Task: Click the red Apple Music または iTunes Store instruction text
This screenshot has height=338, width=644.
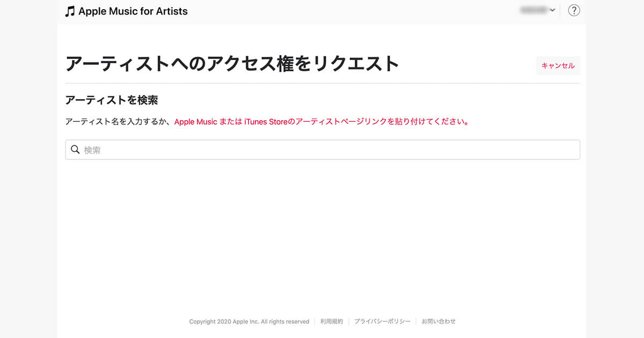Action: (x=323, y=122)
